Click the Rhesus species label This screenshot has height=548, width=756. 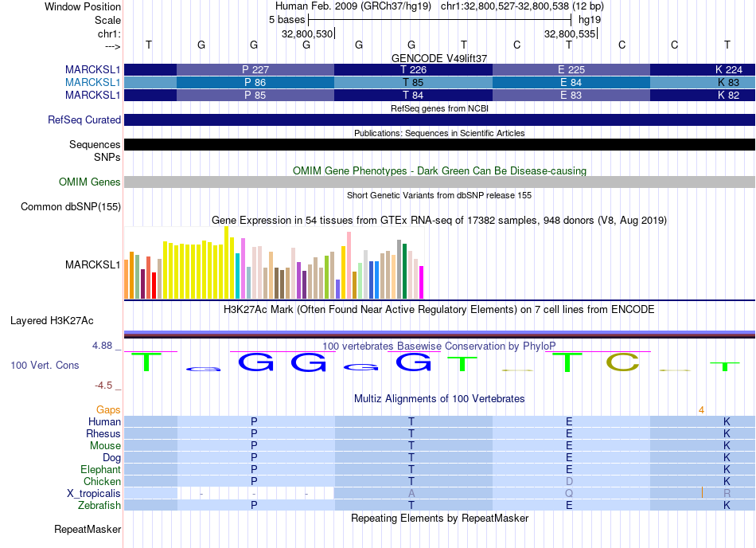(103, 433)
